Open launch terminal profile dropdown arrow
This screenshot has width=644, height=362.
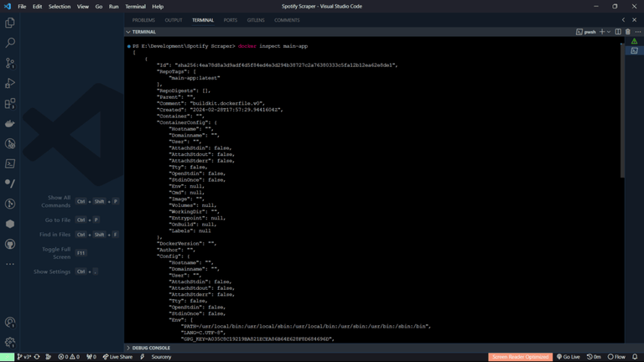609,32
